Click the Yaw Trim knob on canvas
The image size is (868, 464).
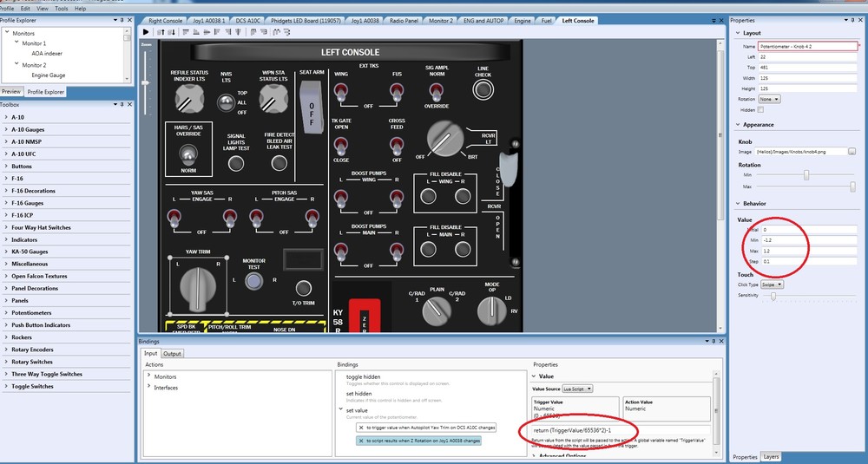click(x=198, y=288)
